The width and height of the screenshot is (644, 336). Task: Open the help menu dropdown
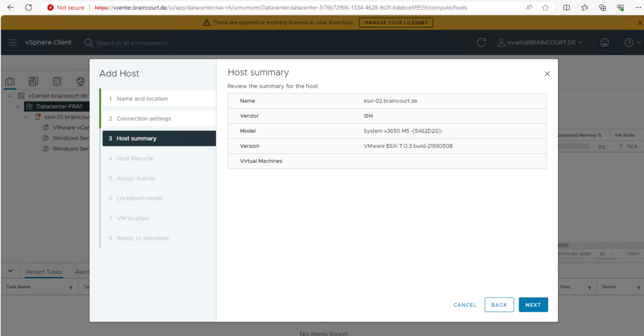click(632, 42)
